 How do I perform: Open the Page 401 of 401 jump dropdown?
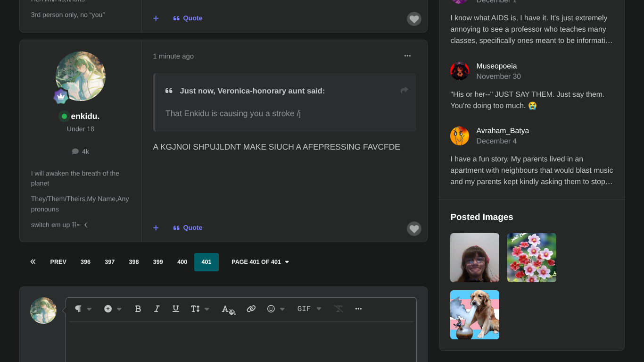click(260, 262)
